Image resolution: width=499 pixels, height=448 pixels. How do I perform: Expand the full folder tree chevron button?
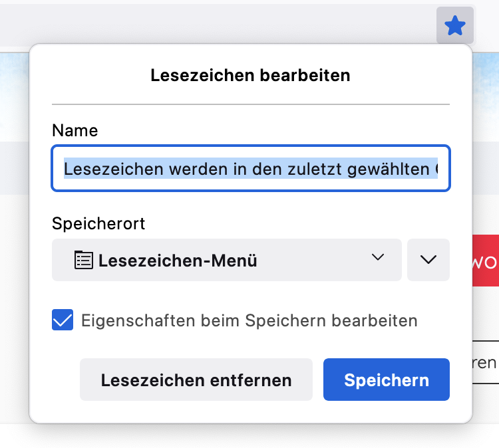coord(428,260)
